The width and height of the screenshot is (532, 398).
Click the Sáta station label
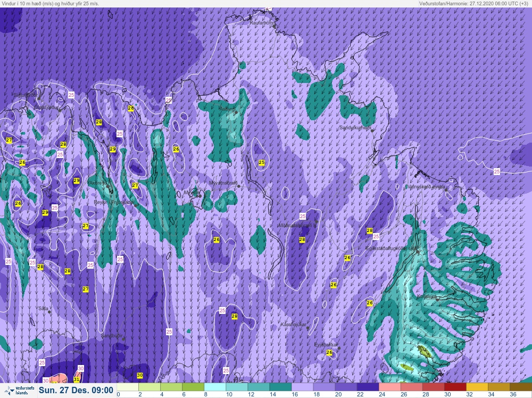coord(43,309)
